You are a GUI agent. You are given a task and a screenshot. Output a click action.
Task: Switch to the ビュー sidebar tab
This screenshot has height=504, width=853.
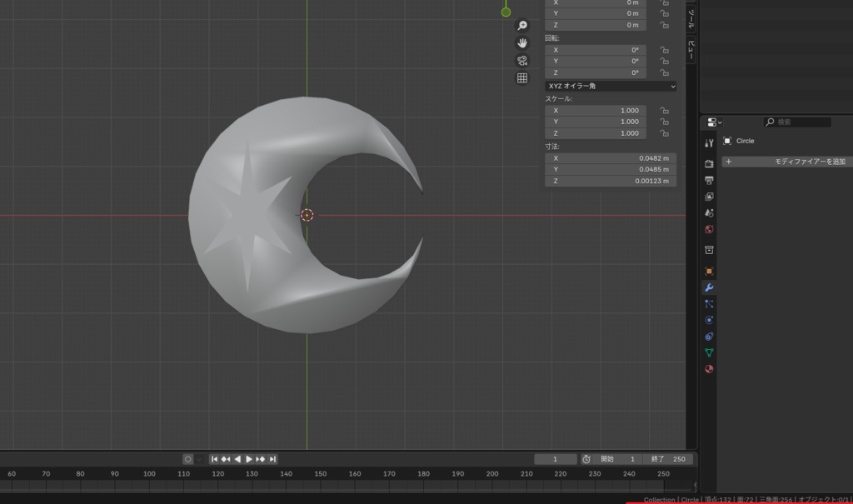[691, 50]
